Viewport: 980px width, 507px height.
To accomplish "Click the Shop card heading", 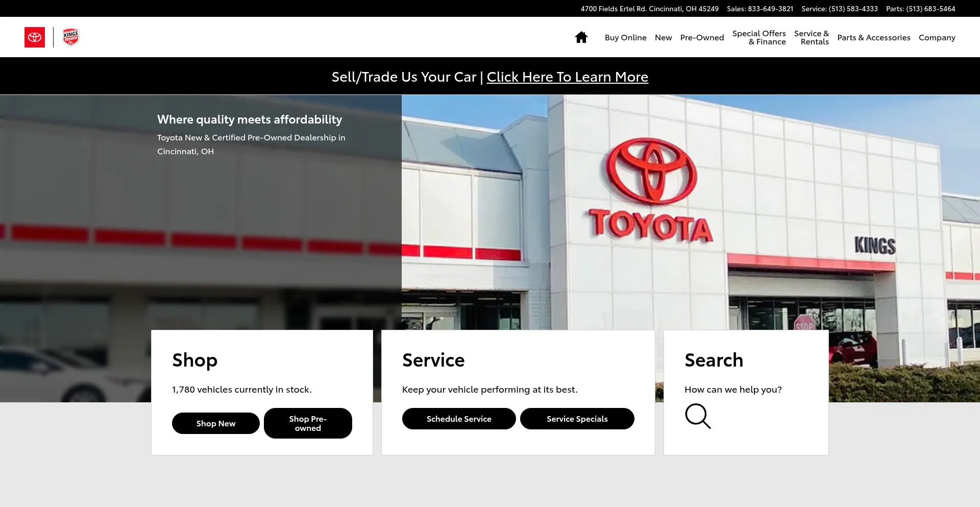I will tap(195, 360).
